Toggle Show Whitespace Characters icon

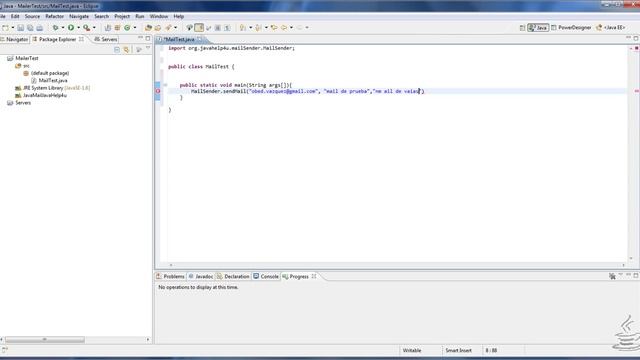(227, 27)
